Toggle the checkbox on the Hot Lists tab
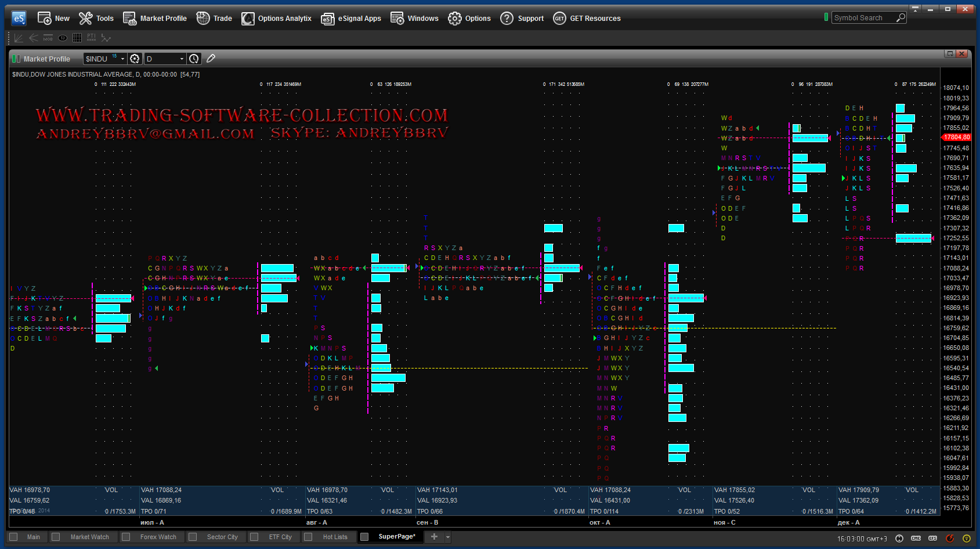980x549 pixels. pyautogui.click(x=309, y=537)
